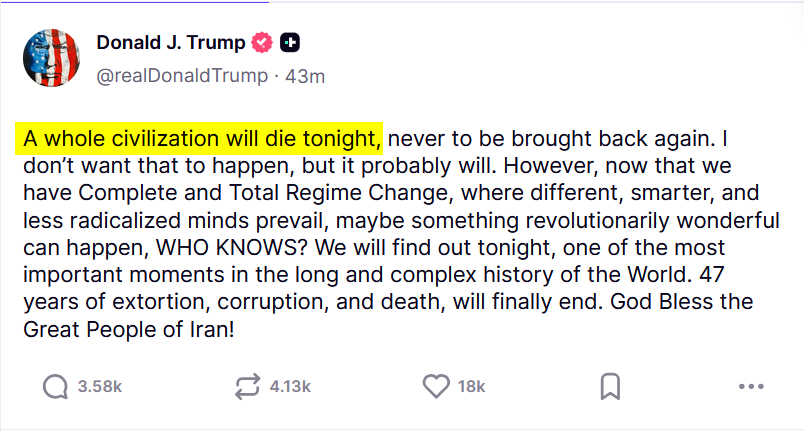Viewport: 804px width, 432px height.
Task: Toggle the bookmark icon on post
Action: pyautogui.click(x=611, y=386)
